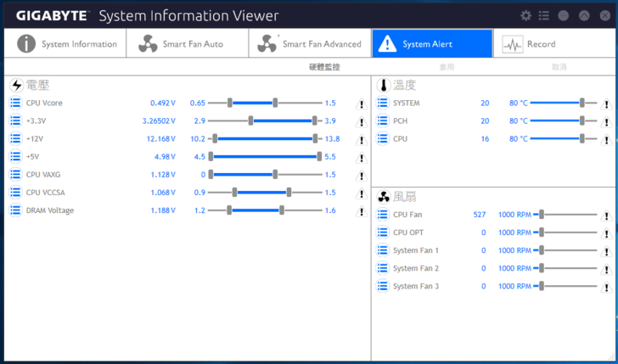Click the list icon beside System Fan 2
The image size is (618, 364).
382,268
